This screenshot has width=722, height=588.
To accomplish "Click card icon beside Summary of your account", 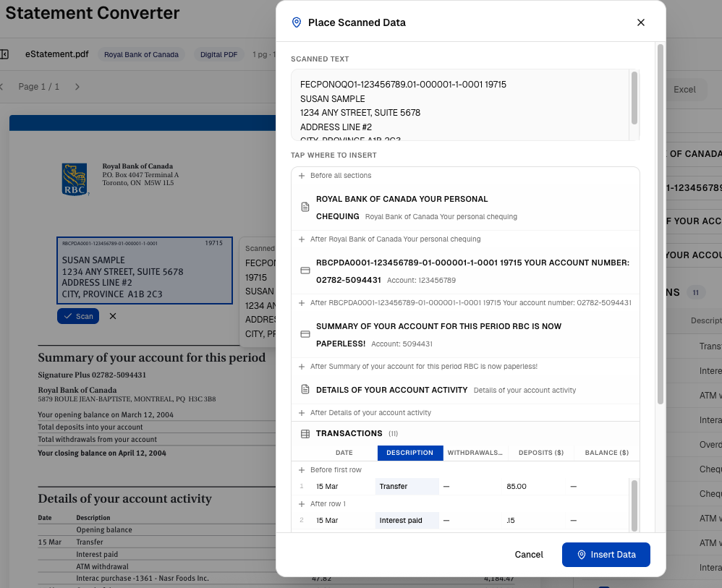I will coord(305,334).
